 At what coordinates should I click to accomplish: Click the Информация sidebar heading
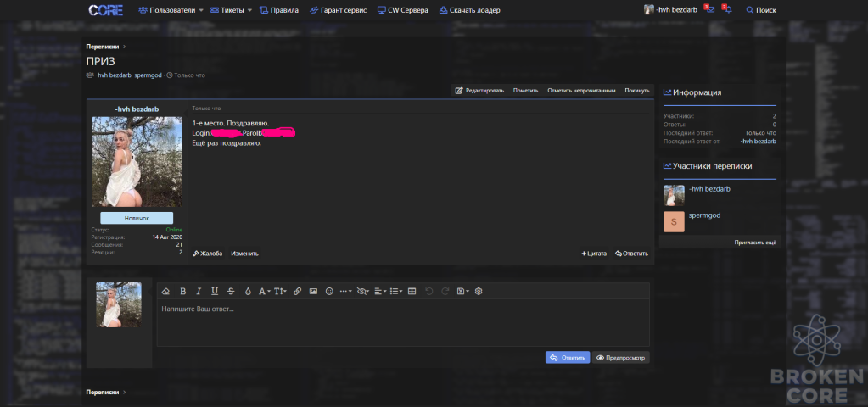[x=692, y=92]
